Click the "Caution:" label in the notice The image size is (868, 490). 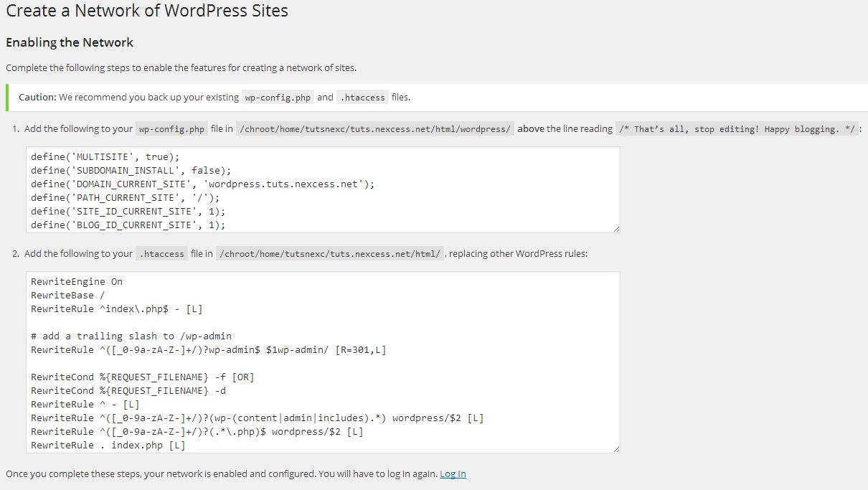tap(37, 97)
